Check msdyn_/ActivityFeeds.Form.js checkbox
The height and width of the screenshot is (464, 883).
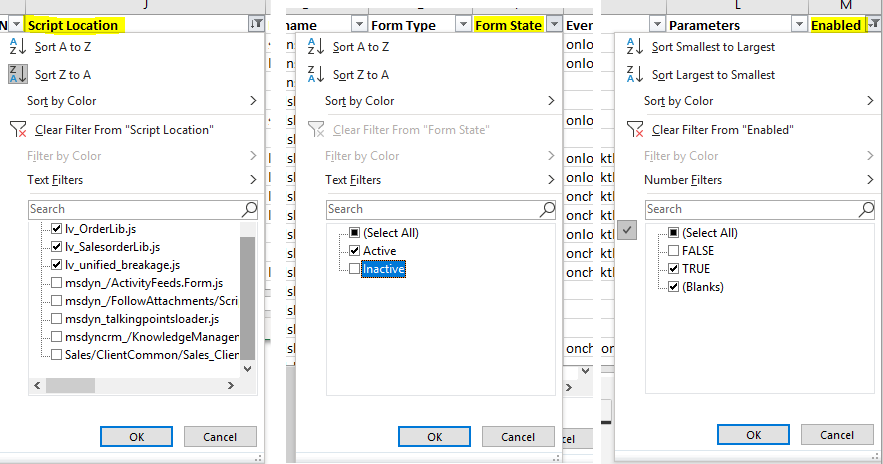click(56, 283)
